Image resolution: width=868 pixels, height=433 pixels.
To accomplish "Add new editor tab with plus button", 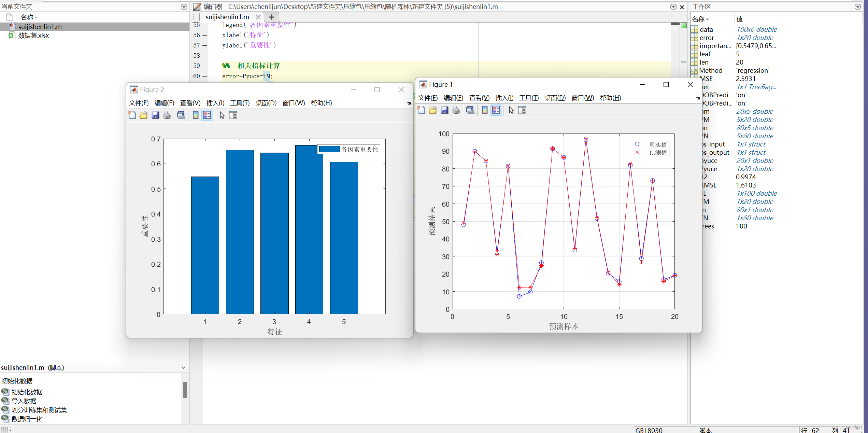I will (x=272, y=17).
